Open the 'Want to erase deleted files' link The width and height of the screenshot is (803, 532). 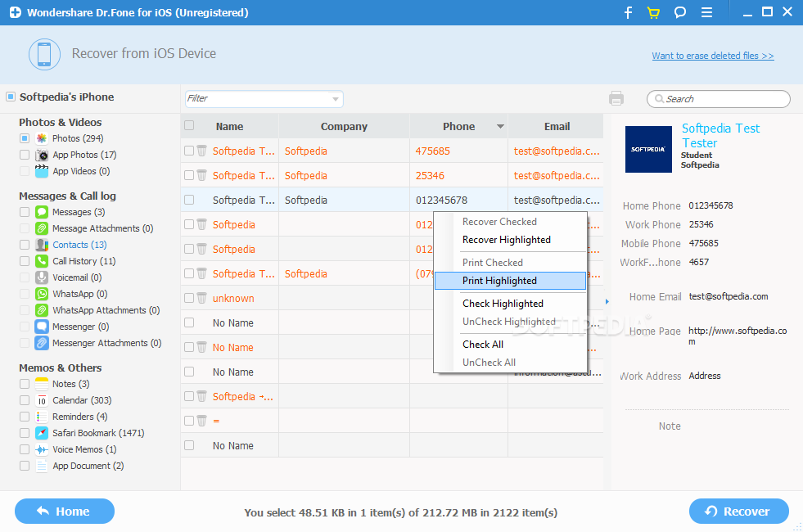tap(712, 56)
